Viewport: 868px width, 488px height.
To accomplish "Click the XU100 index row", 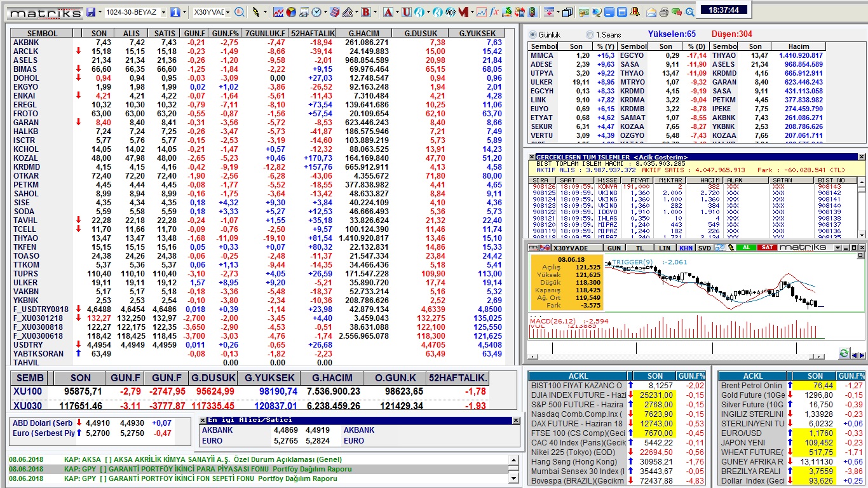I will pos(251,391).
